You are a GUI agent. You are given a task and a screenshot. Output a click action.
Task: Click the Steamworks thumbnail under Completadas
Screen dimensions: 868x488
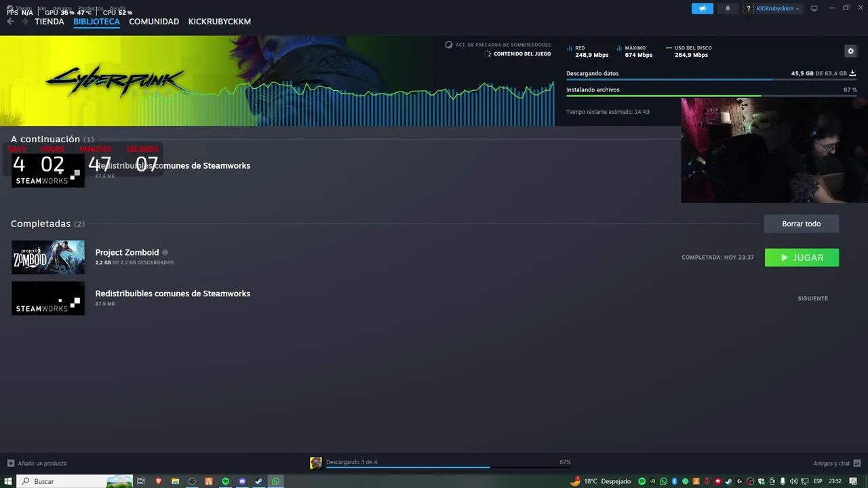[48, 298]
